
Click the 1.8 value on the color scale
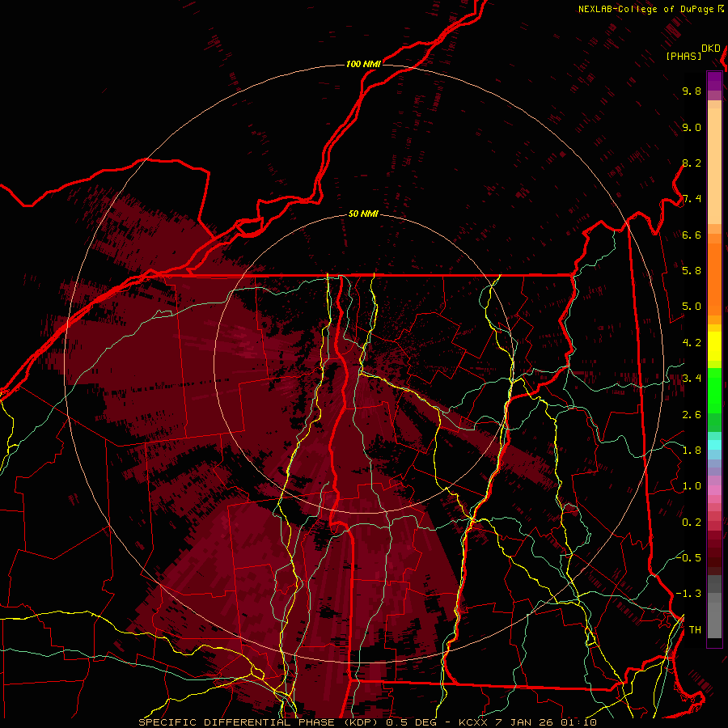[692, 451]
